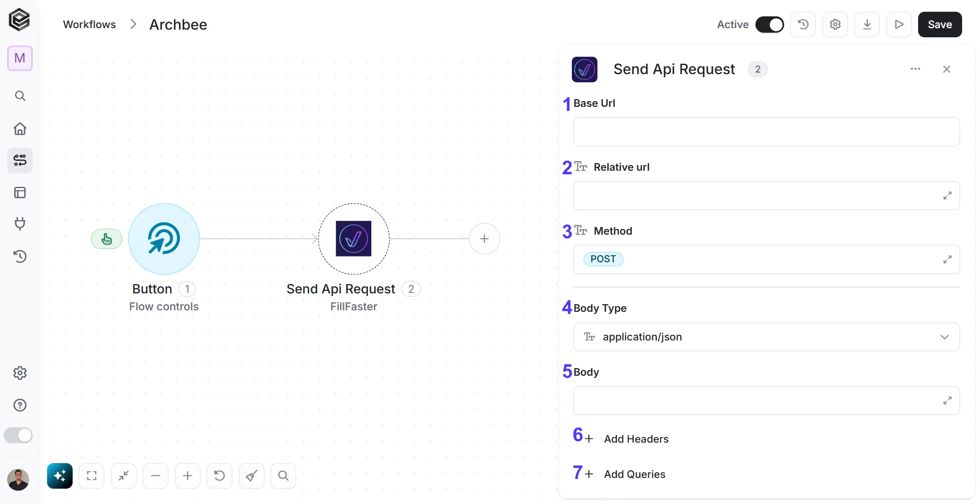Zoom in the canvas with plus button
Image resolution: width=980 pixels, height=504 pixels.
point(188,476)
